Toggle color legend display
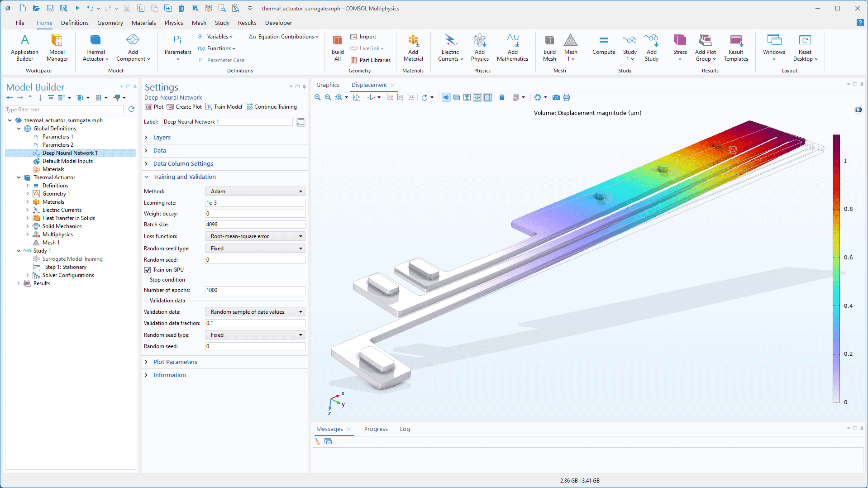This screenshot has height=488, width=868. pyautogui.click(x=488, y=98)
